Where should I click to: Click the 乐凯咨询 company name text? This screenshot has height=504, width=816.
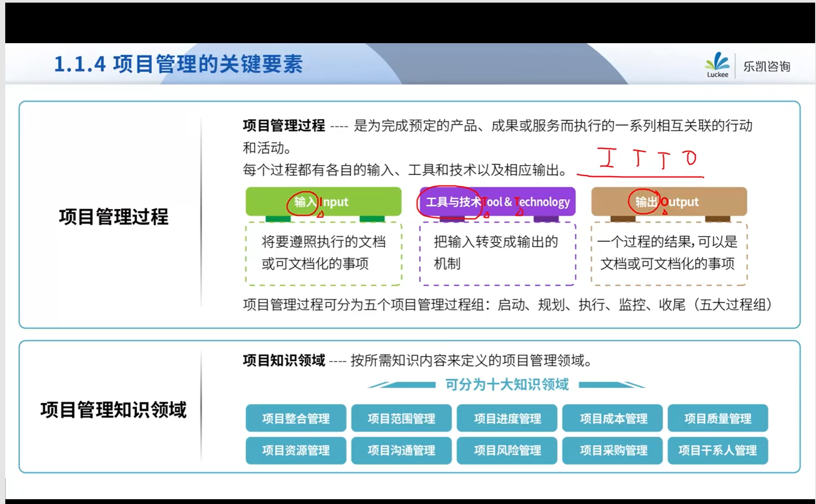tap(767, 66)
